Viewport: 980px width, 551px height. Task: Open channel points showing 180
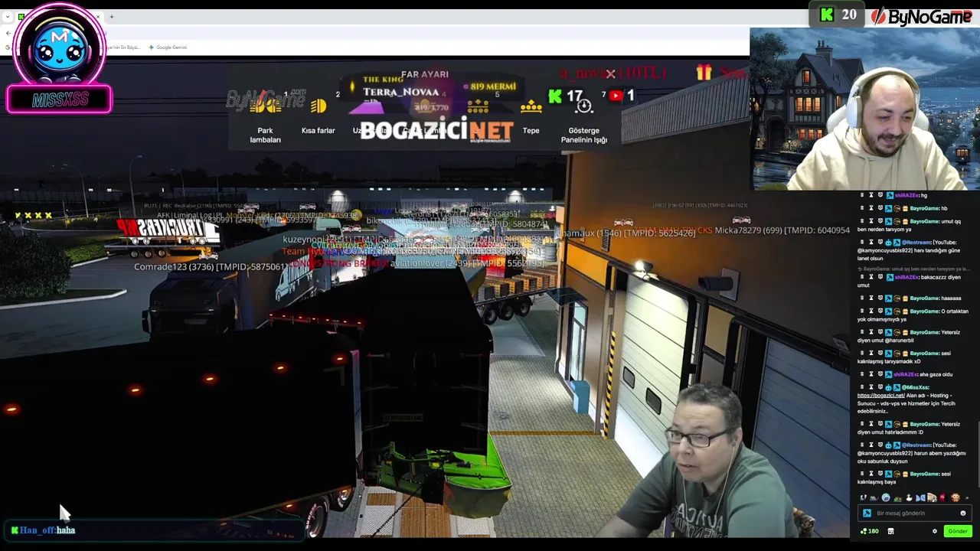(870, 531)
